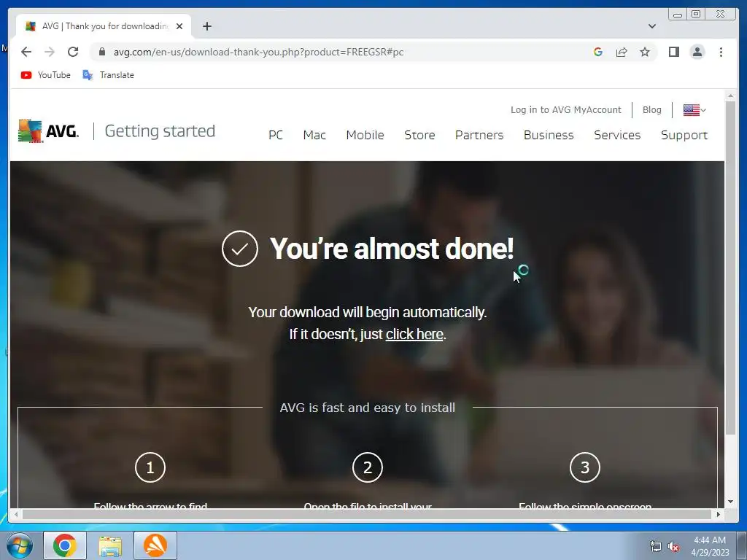Open the Business menu item

coord(549,135)
